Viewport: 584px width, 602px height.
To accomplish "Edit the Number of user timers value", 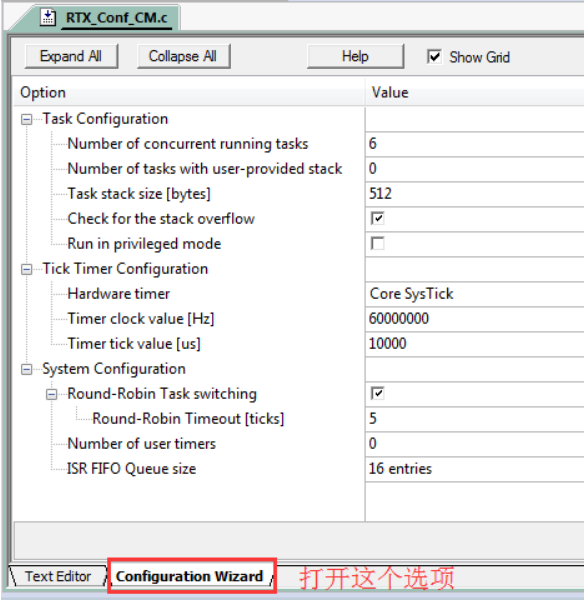I will (475, 444).
